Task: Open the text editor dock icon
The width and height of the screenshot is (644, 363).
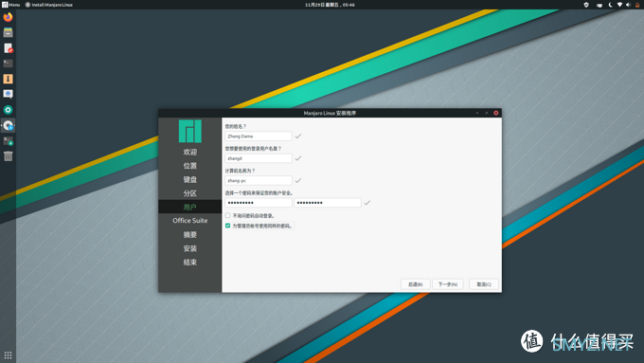Action: pos(8,48)
